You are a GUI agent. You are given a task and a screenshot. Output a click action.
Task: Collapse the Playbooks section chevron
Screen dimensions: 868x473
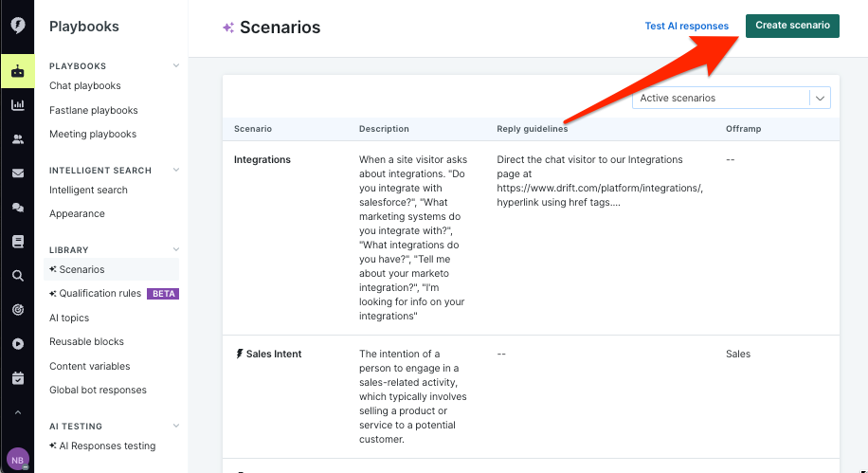(176, 66)
